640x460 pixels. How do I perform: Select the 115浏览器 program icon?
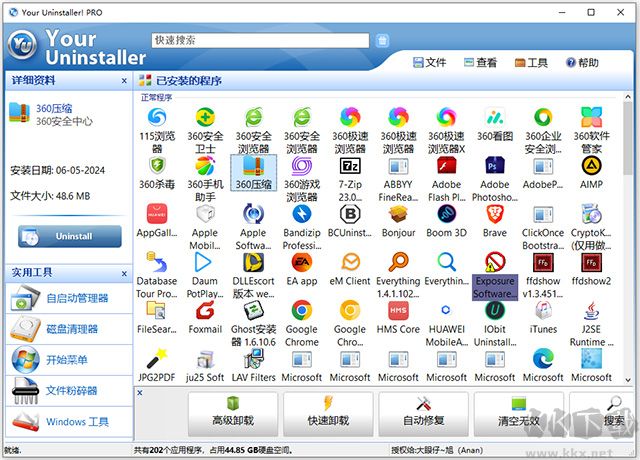pyautogui.click(x=157, y=117)
